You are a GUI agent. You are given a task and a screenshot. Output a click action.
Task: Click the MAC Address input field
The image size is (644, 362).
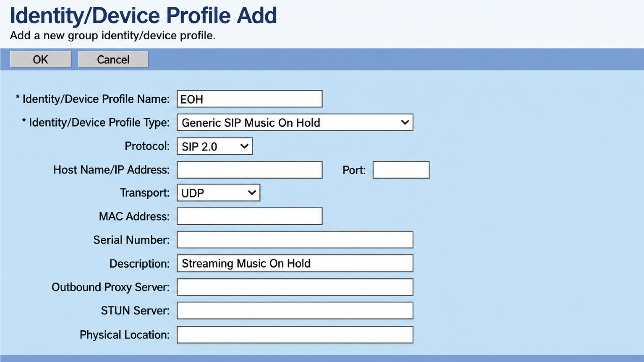249,216
